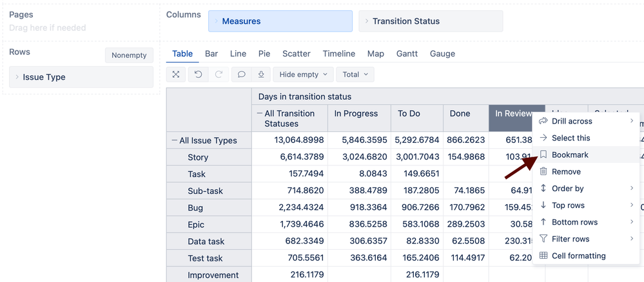The height and width of the screenshot is (282, 644).
Task: Click the Done column header
Action: coord(466,118)
